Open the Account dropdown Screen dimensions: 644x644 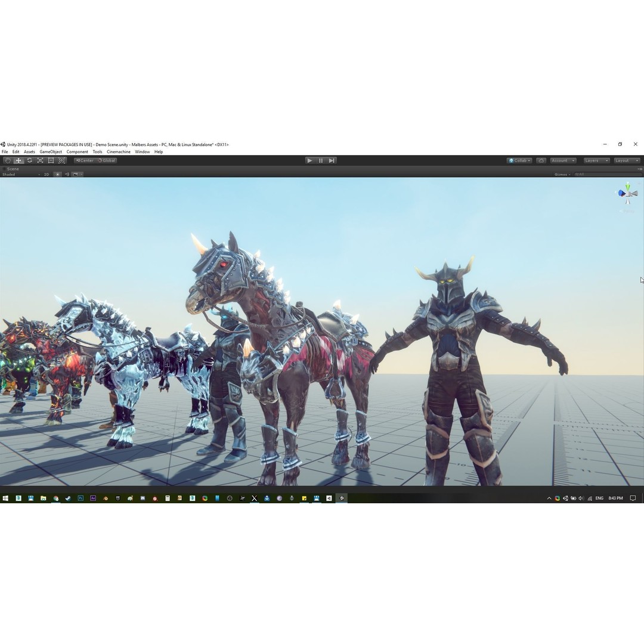click(x=563, y=160)
